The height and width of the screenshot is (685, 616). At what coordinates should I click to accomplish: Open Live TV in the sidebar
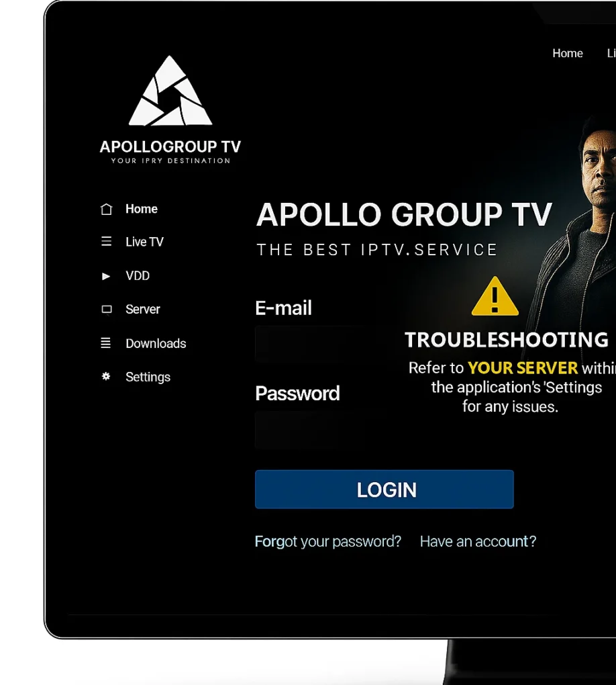(144, 242)
